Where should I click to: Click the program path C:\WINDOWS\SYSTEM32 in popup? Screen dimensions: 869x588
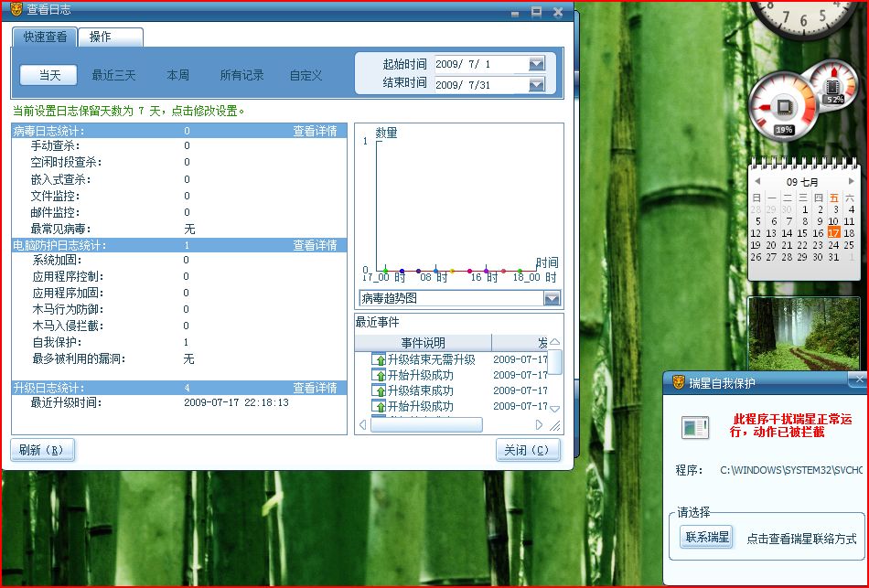pyautogui.click(x=791, y=470)
